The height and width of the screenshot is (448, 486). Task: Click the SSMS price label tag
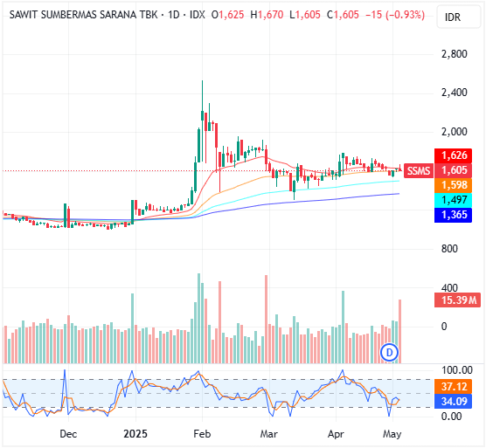(x=419, y=170)
